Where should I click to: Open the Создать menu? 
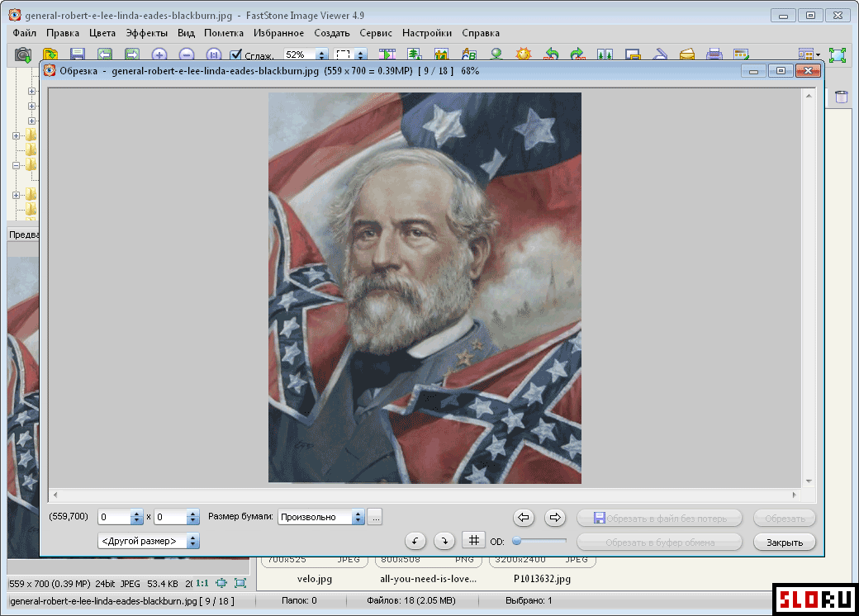click(x=332, y=33)
